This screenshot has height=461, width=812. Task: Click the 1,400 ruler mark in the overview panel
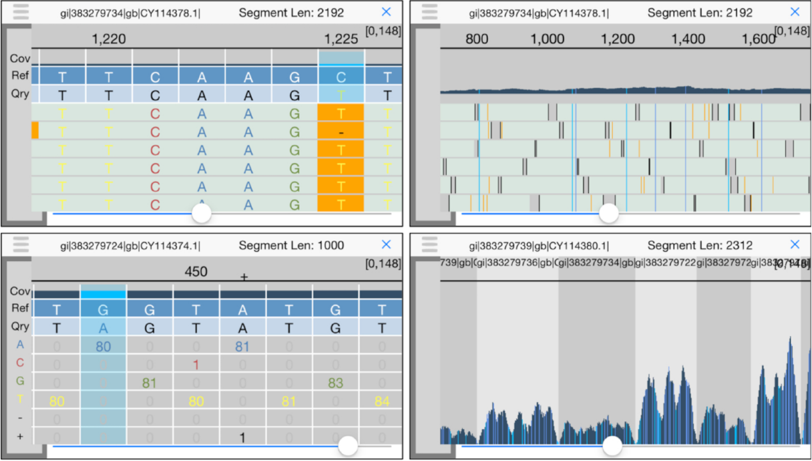(688, 39)
